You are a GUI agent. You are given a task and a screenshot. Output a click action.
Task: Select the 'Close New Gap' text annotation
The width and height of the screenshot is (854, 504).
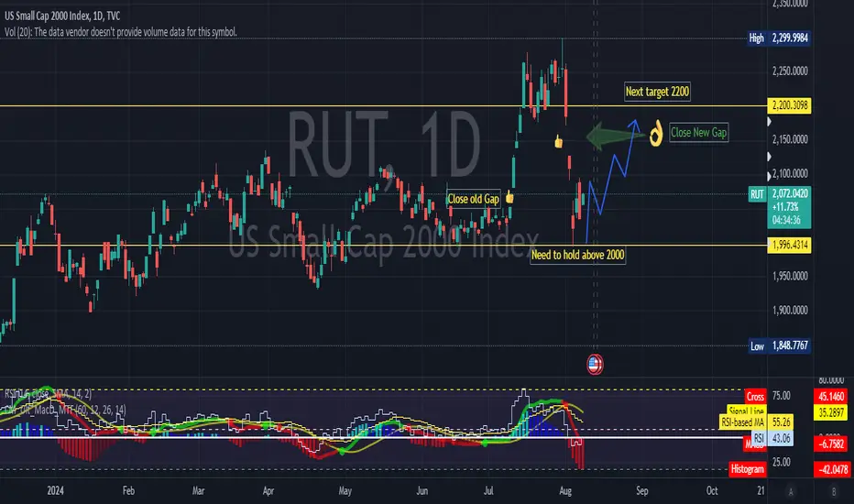click(x=698, y=132)
